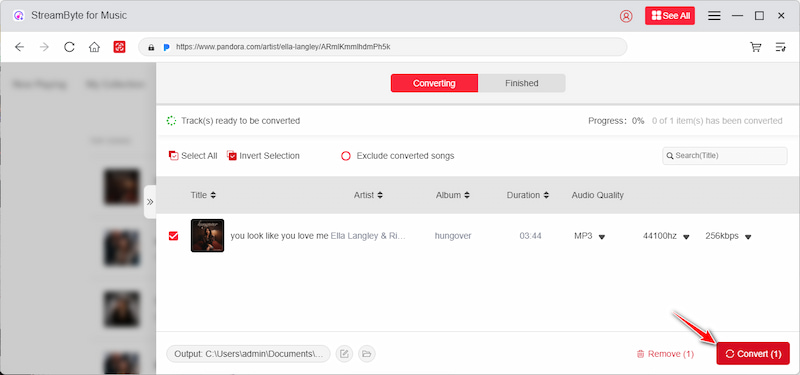The image size is (800, 375).
Task: Tick the Select All checkbox
Action: pyautogui.click(x=173, y=156)
